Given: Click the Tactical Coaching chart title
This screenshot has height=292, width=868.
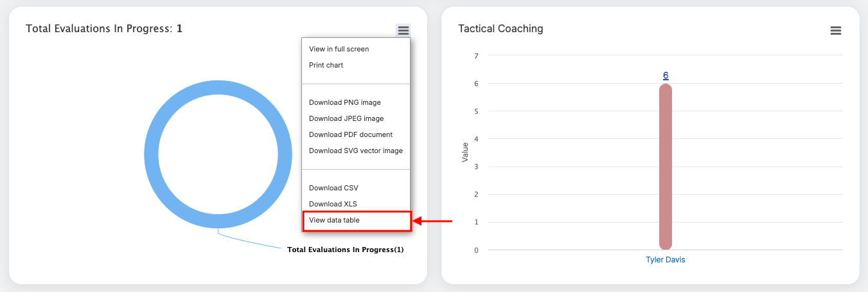Looking at the screenshot, I should pyautogui.click(x=500, y=28).
